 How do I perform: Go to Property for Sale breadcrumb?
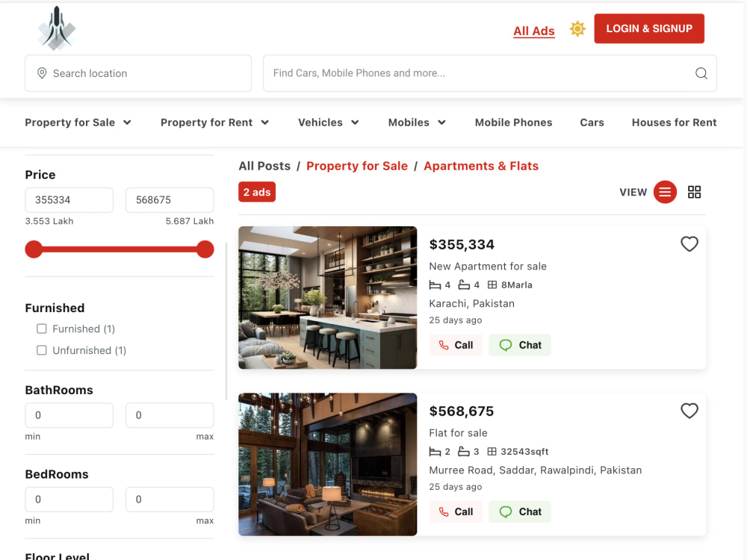pos(357,166)
